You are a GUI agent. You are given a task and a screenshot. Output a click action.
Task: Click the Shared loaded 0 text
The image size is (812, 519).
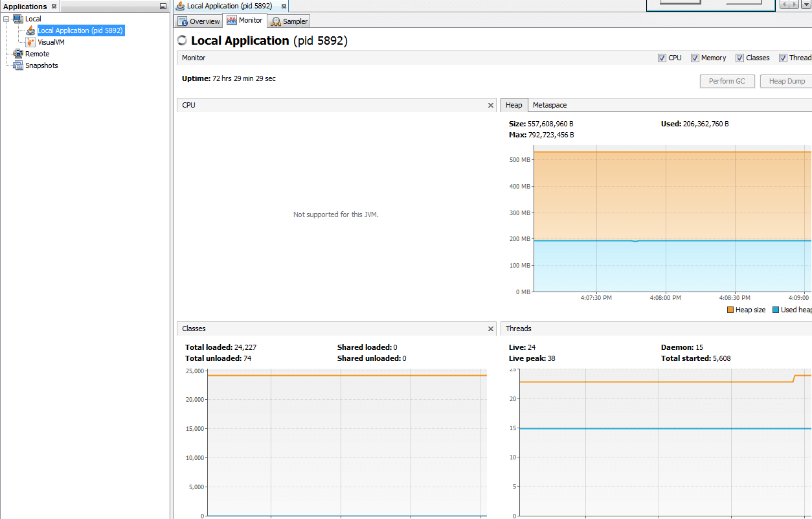[x=367, y=347]
